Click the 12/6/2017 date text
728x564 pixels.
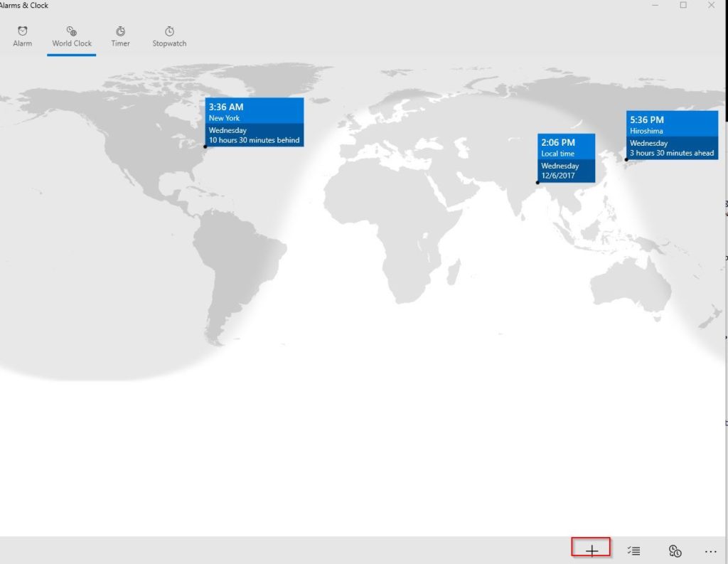point(557,176)
